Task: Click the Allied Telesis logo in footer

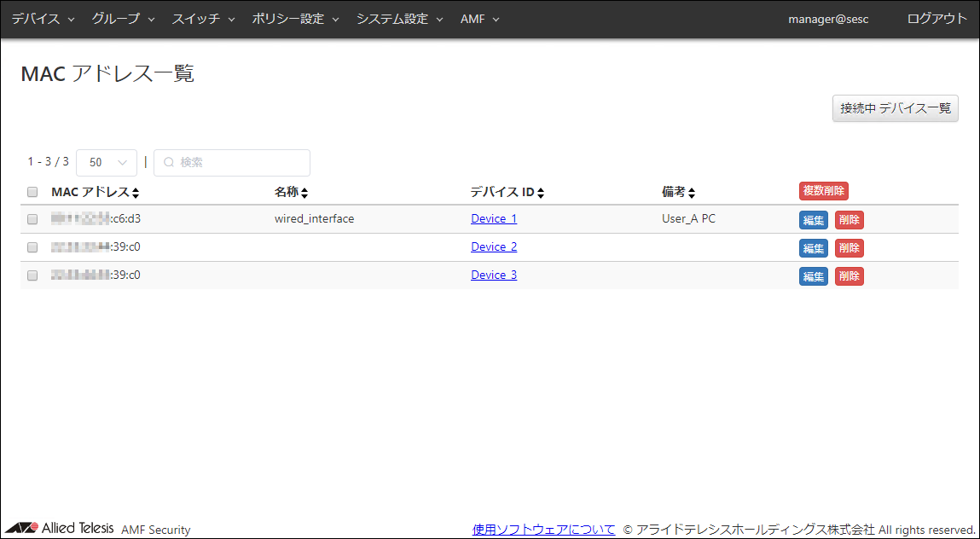Action: click(x=60, y=528)
